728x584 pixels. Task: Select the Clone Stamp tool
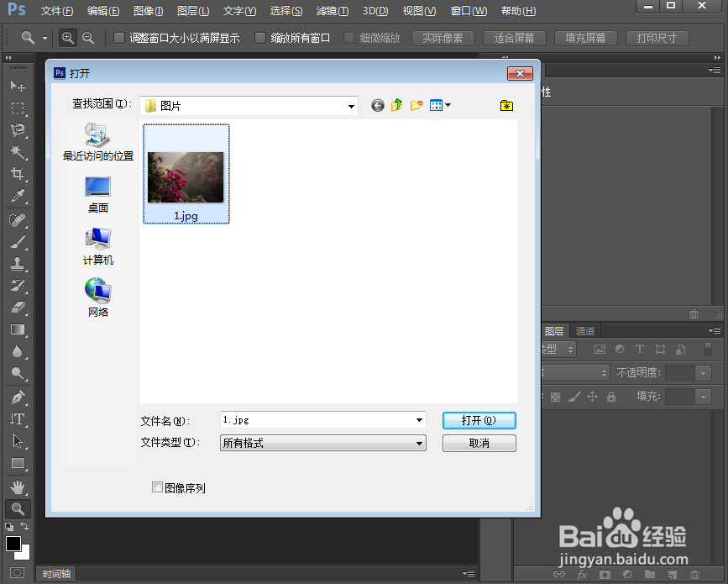18,263
